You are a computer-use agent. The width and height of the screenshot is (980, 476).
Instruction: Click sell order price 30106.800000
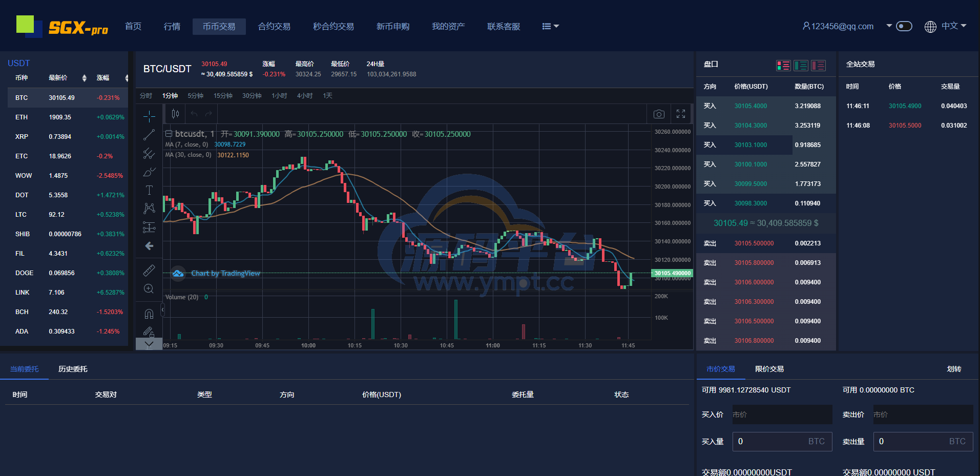pyautogui.click(x=754, y=341)
